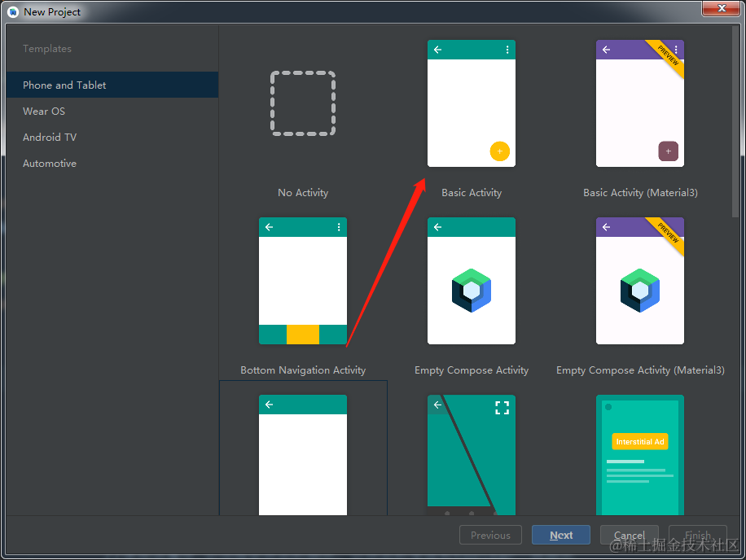Pick the Bottom Navigation Activity template thumbnail
746x560 pixels.
coord(303,281)
